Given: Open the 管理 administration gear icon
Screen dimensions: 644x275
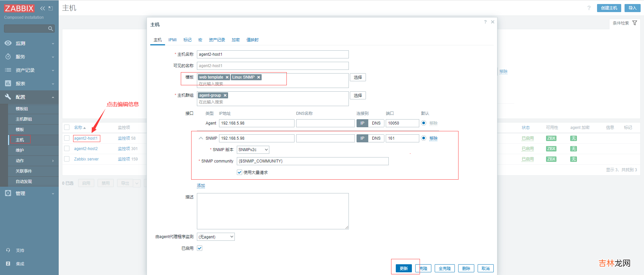Looking at the screenshot, I should point(8,193).
